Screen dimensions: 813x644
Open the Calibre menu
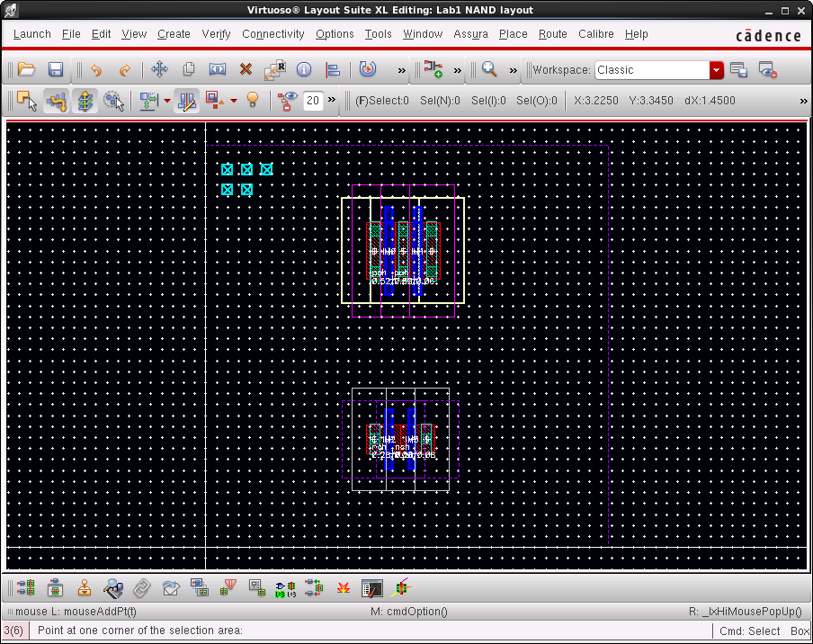595,33
